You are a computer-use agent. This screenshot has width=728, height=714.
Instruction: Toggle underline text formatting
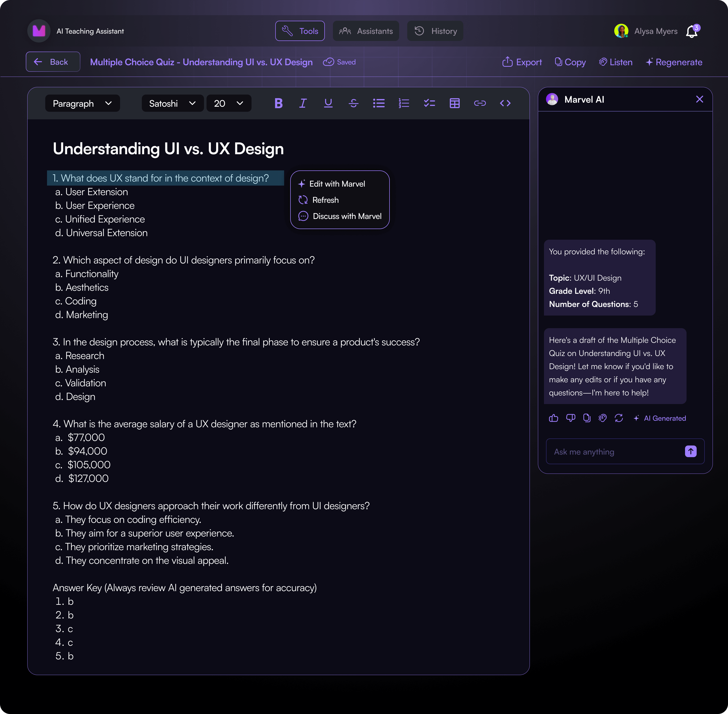pos(328,103)
